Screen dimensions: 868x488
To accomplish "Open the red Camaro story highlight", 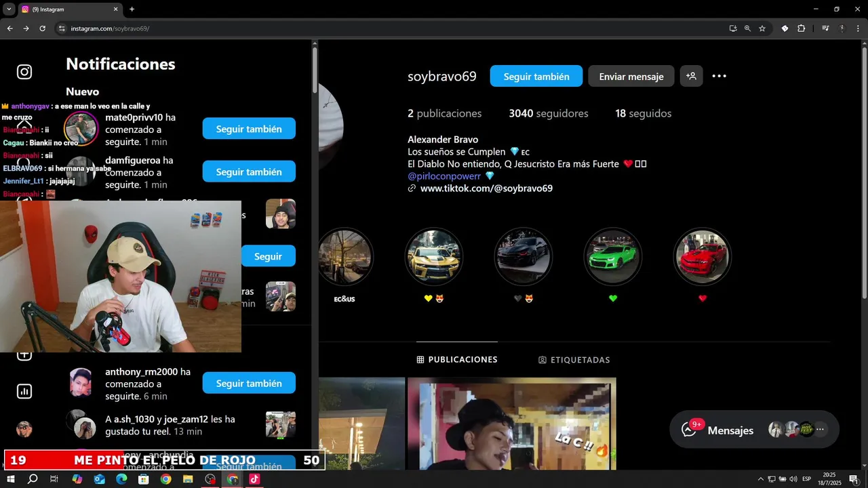I will coord(703,256).
